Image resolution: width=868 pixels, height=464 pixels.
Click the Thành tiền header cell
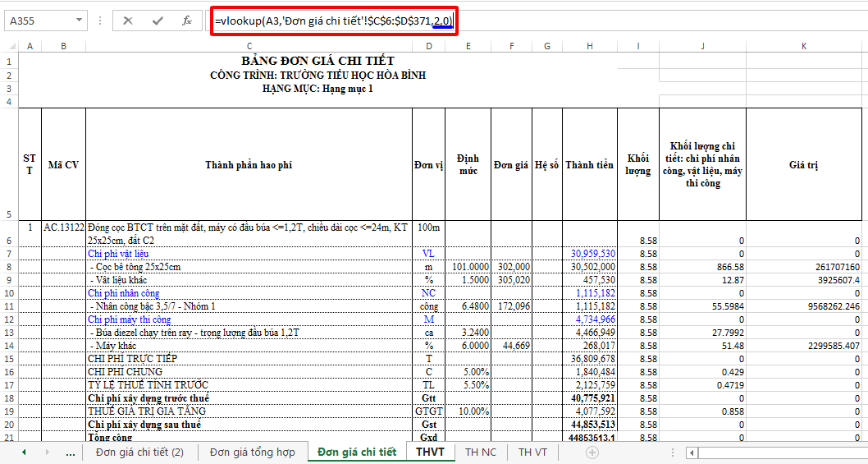point(590,164)
